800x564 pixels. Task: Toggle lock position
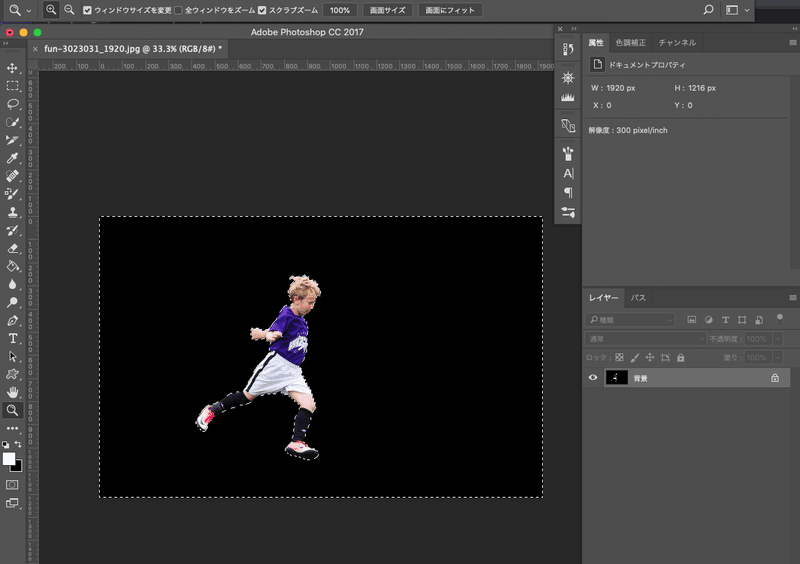pyautogui.click(x=650, y=358)
